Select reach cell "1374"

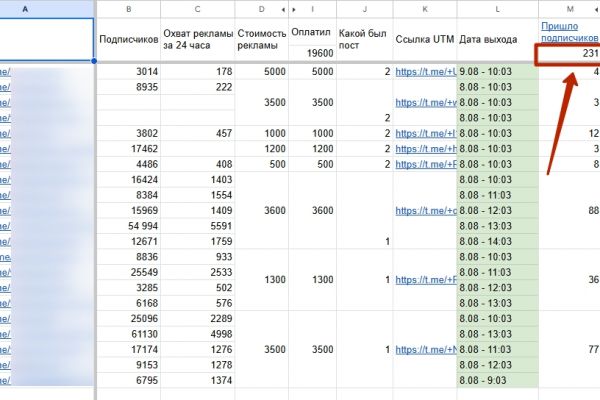(x=197, y=380)
